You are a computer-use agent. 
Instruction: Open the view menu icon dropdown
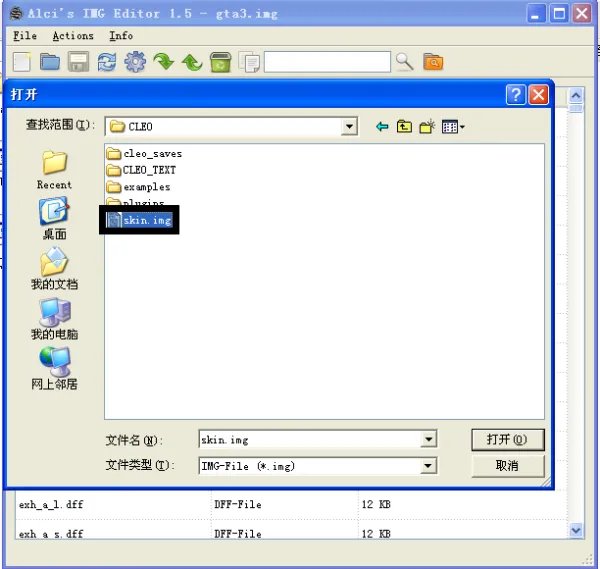click(x=453, y=127)
